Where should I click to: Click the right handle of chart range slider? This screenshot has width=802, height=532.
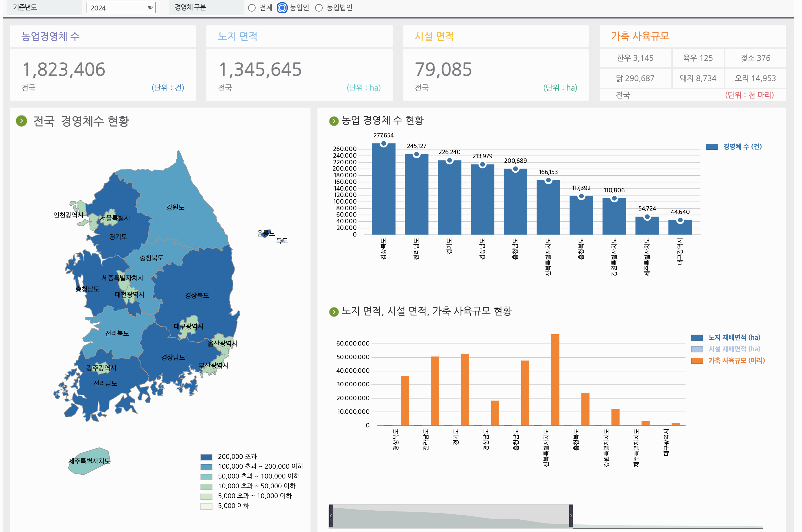571,516
